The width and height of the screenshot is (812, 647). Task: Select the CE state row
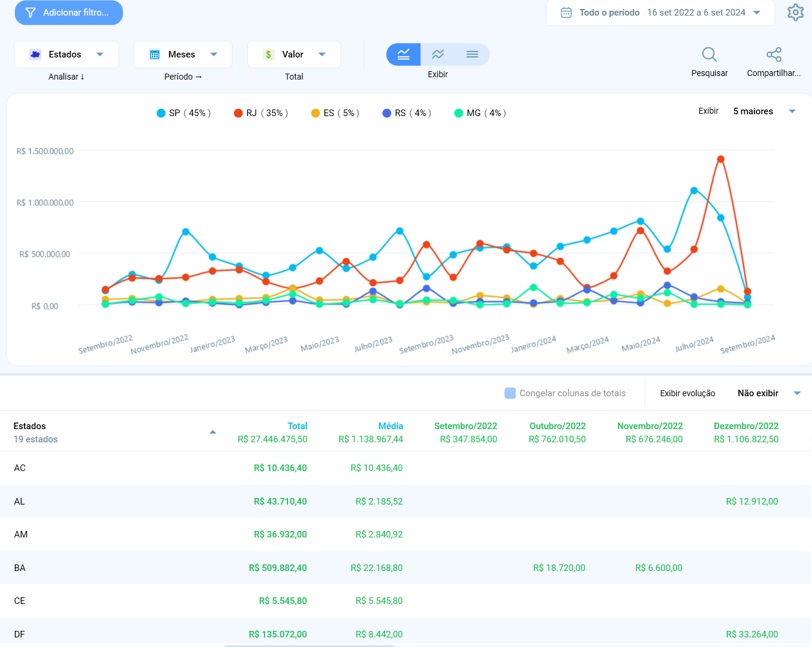click(406, 601)
